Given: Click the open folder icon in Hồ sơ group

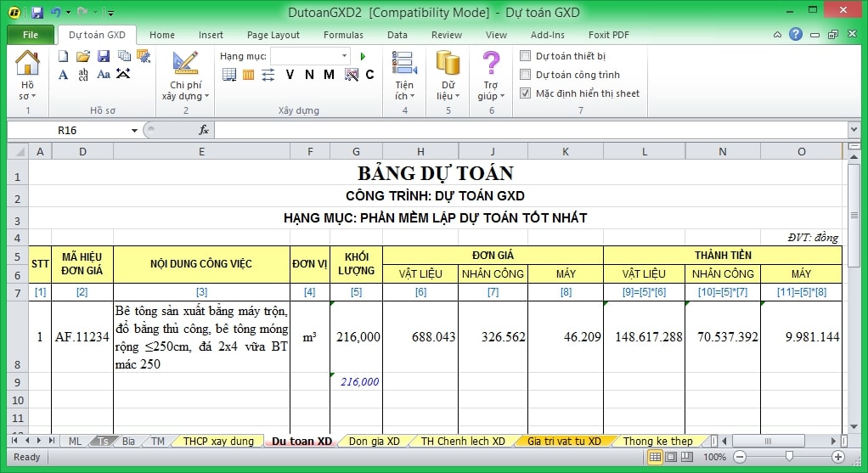Looking at the screenshot, I should pos(82,56).
